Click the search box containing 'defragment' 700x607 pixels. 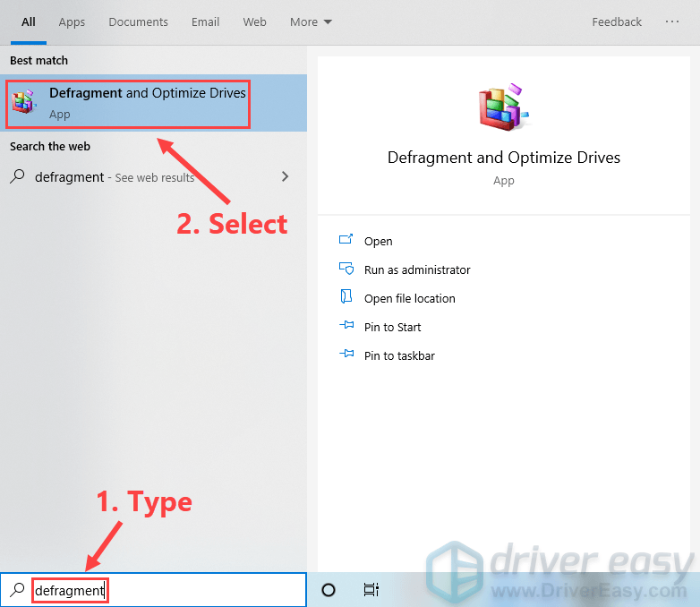[x=161, y=590]
